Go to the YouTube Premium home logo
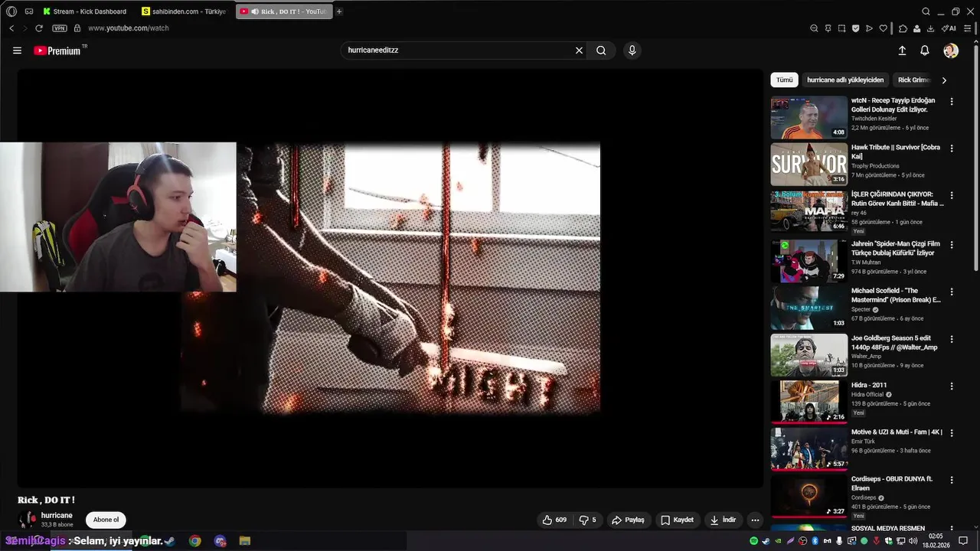The height and width of the screenshot is (551, 980). (59, 51)
